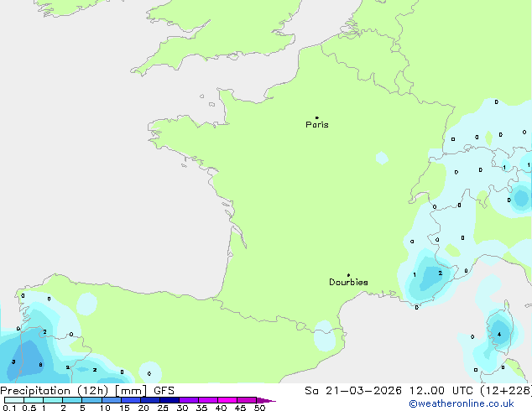Click the 40 legend scale number
Viewport: 532px width, 411px height.
pos(221,408)
